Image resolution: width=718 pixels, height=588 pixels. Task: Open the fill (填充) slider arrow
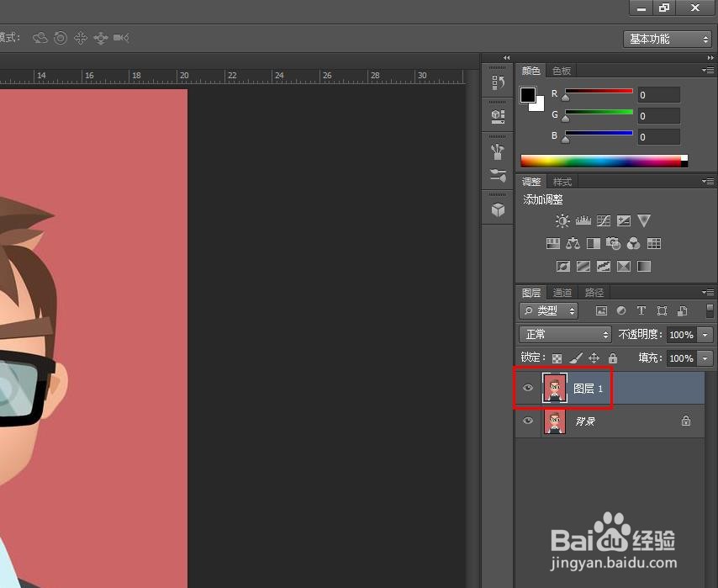pos(705,358)
